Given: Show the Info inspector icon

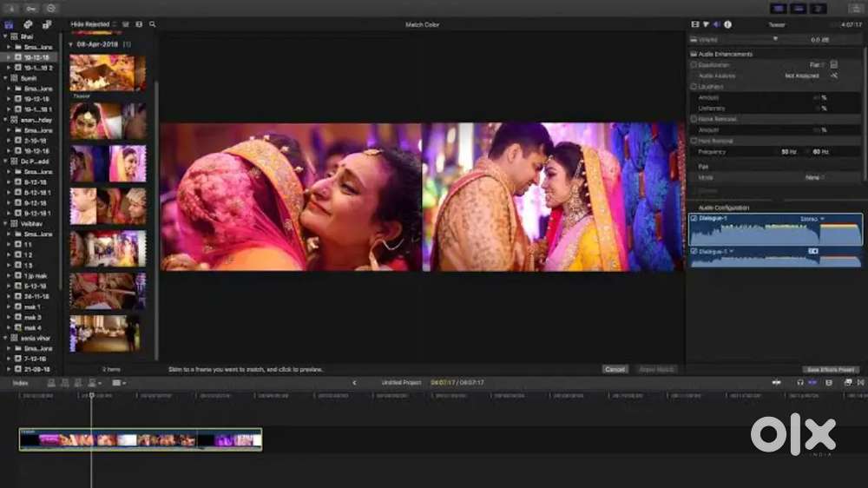Looking at the screenshot, I should pyautogui.click(x=727, y=24).
